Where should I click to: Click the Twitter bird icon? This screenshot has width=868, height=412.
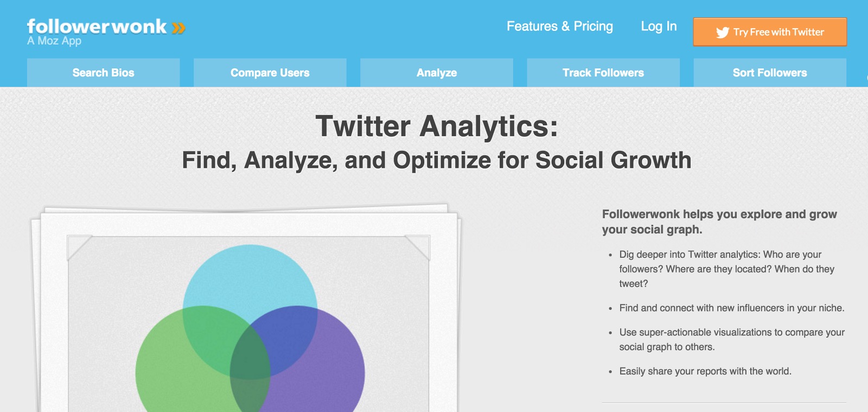[723, 33]
